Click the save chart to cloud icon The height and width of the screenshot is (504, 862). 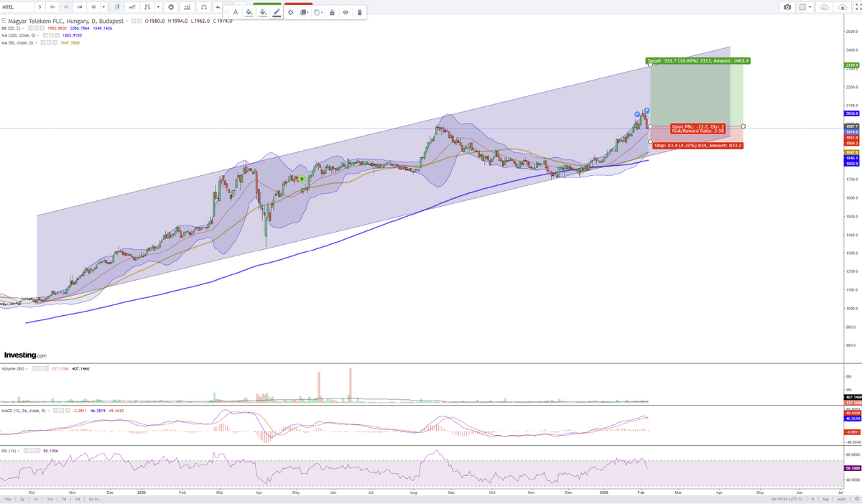click(x=841, y=7)
